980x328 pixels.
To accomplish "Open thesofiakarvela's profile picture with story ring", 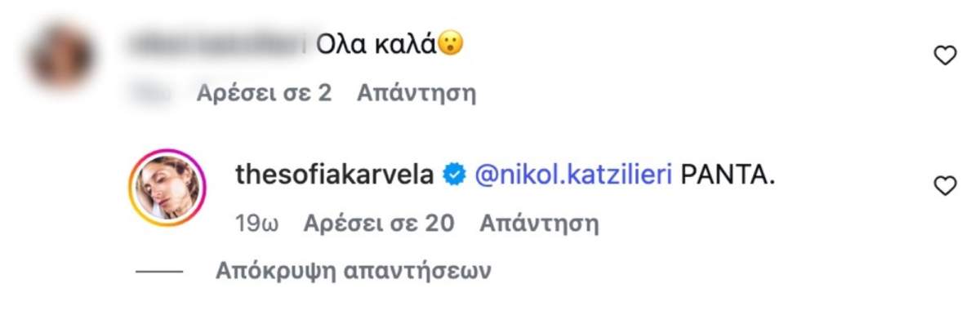I will tap(167, 188).
